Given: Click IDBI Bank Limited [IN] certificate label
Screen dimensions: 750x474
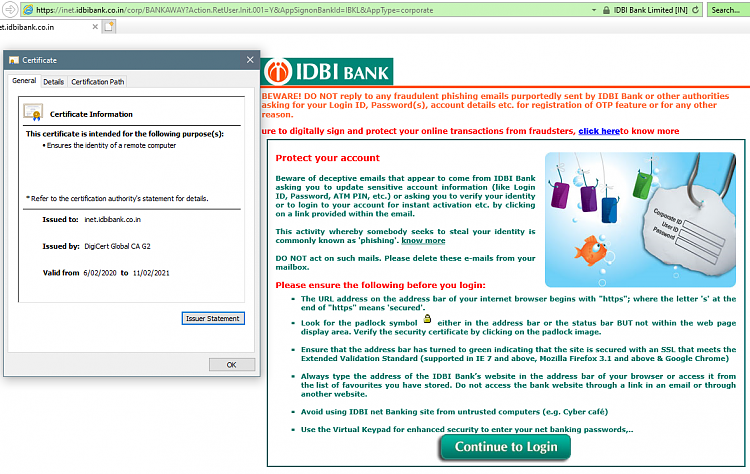Looking at the screenshot, I should pos(651,10).
